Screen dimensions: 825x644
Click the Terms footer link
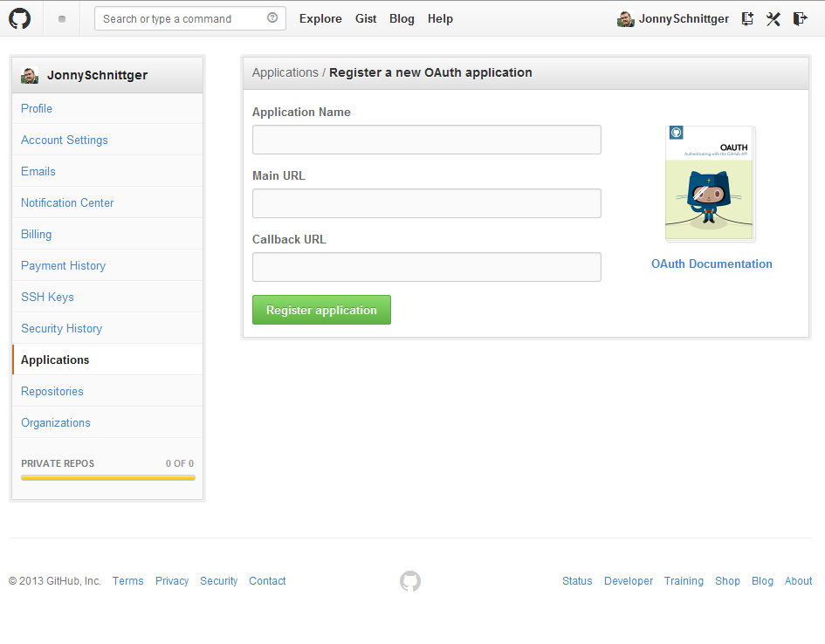tap(127, 581)
